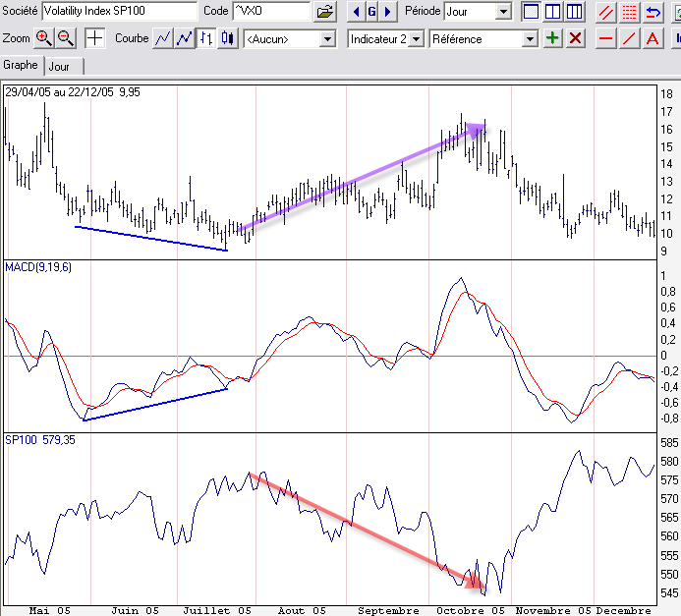
Task: Activate the crosshair cursor tool
Action: click(94, 38)
